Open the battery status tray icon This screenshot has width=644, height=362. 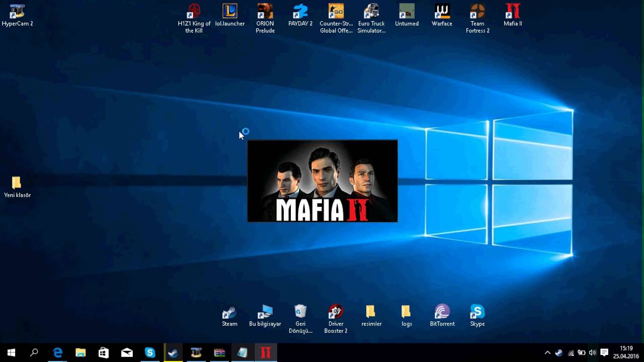pyautogui.click(x=582, y=352)
